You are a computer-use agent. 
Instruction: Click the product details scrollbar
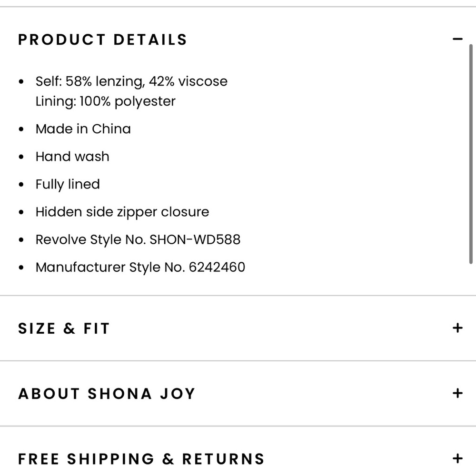(471, 154)
